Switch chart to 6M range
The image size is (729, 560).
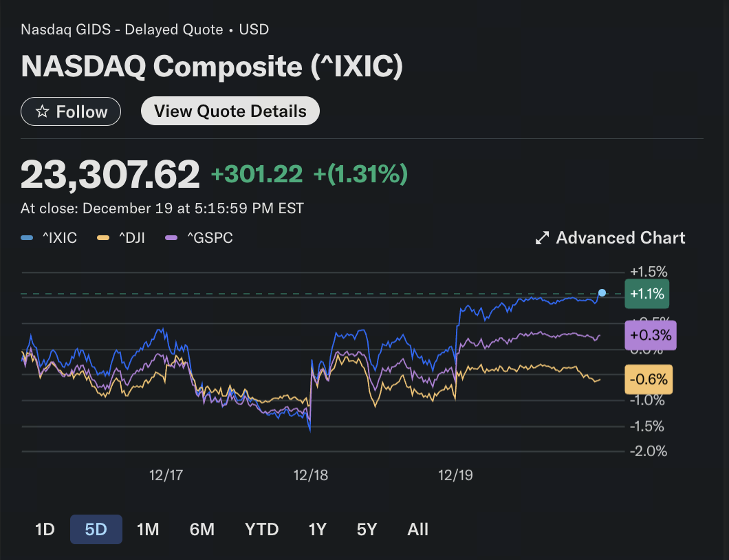(x=202, y=529)
